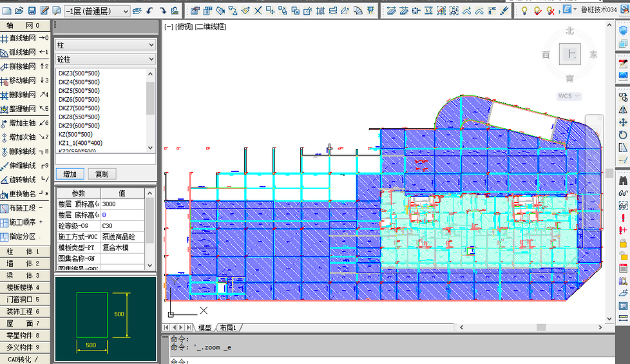
Task: Click the 复制 button
Action: tap(102, 174)
